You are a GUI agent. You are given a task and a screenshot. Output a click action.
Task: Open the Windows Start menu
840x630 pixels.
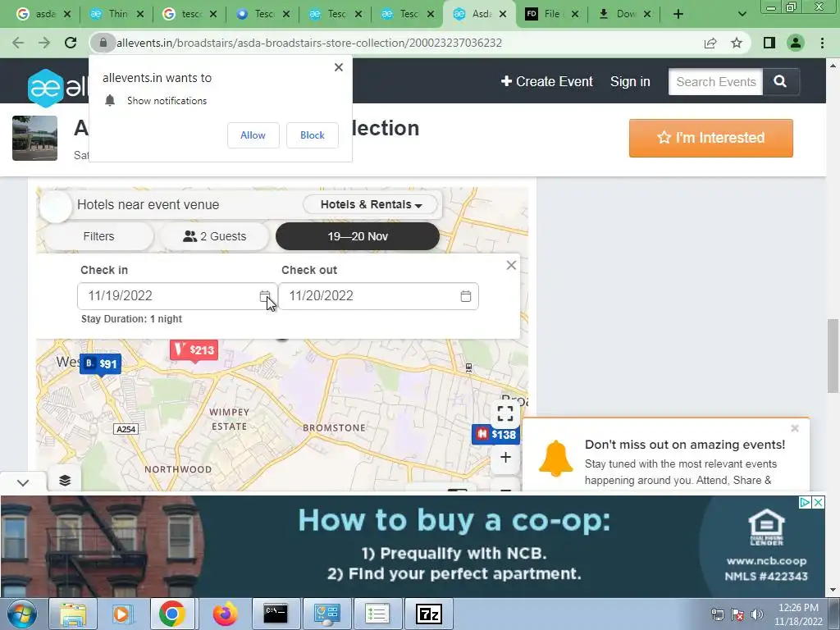(21, 614)
